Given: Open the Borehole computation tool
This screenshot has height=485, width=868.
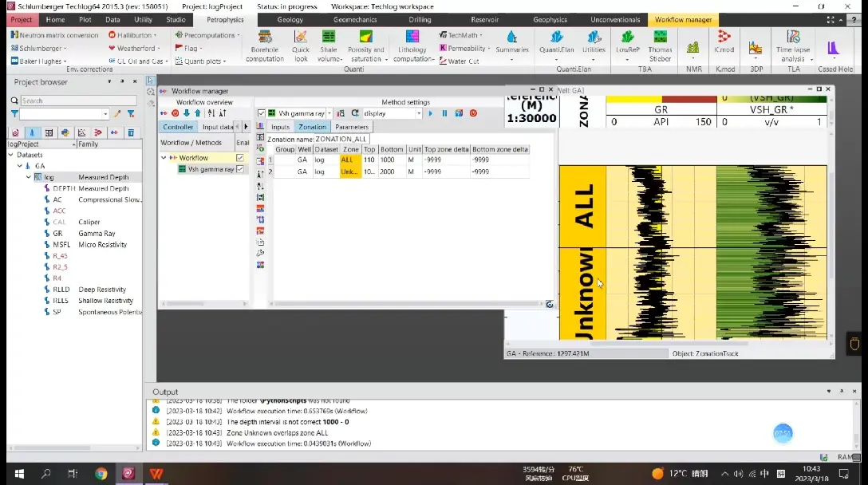Looking at the screenshot, I should coord(265,46).
